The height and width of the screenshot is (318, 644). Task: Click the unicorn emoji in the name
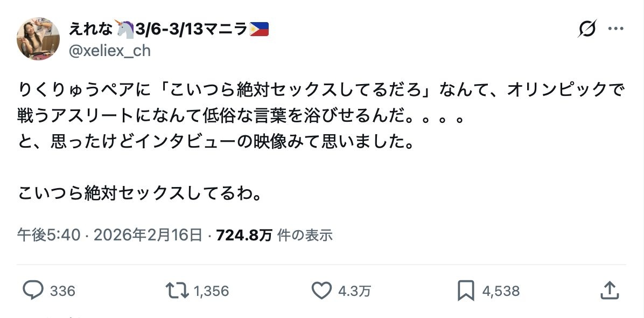125,29
